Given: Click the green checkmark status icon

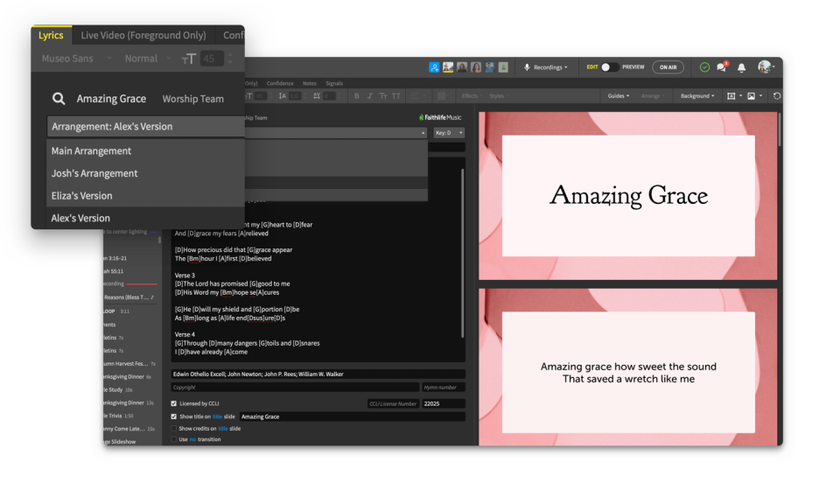Looking at the screenshot, I should pos(704,67).
